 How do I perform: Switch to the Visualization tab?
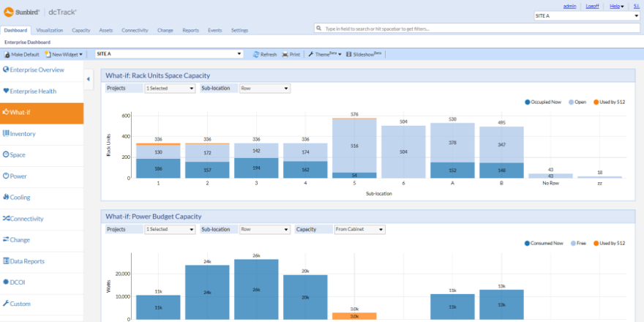49,31
